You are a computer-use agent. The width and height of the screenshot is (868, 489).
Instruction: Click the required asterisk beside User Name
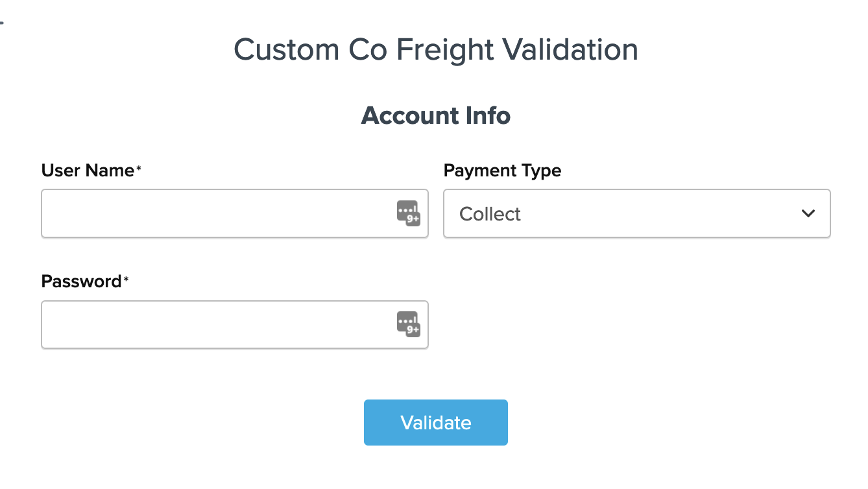pyautogui.click(x=139, y=169)
